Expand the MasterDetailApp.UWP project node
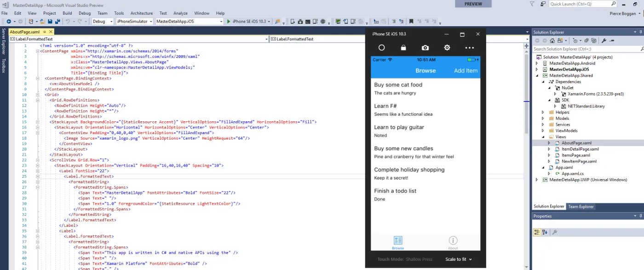The height and width of the screenshot is (270, 644). click(x=537, y=180)
